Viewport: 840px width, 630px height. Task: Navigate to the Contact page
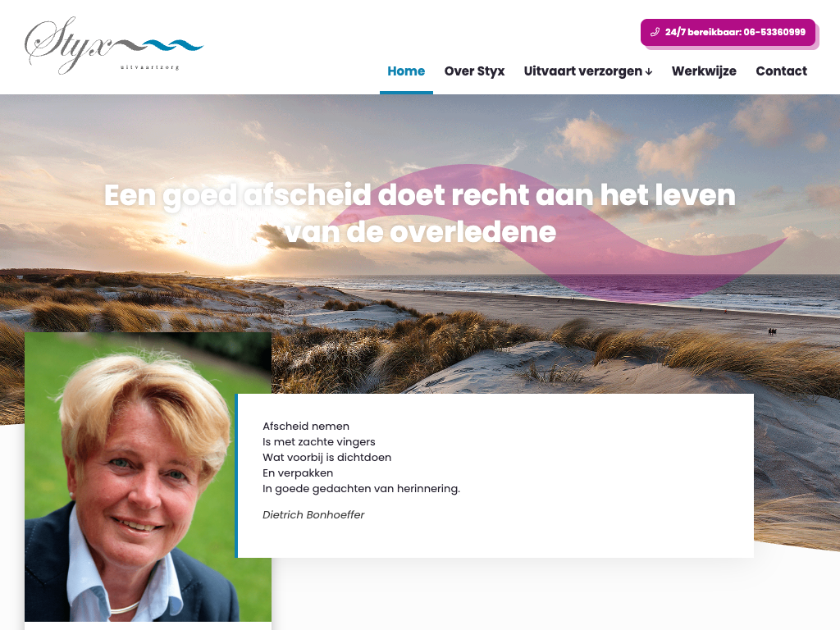tap(781, 71)
